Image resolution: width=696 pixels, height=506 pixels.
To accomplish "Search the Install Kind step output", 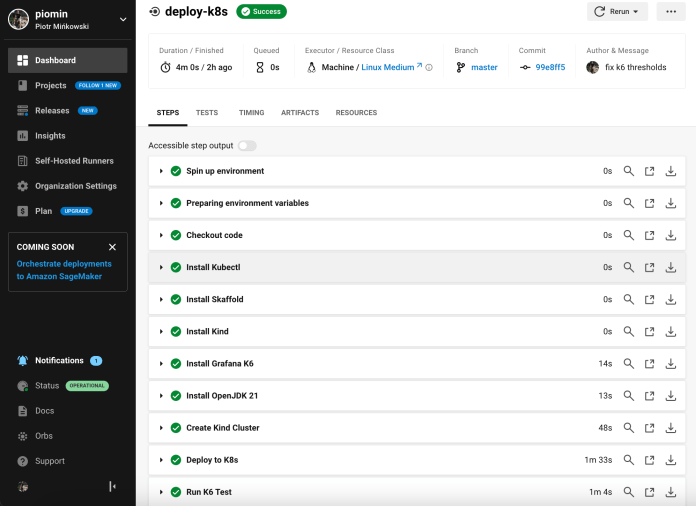I will click(x=629, y=332).
